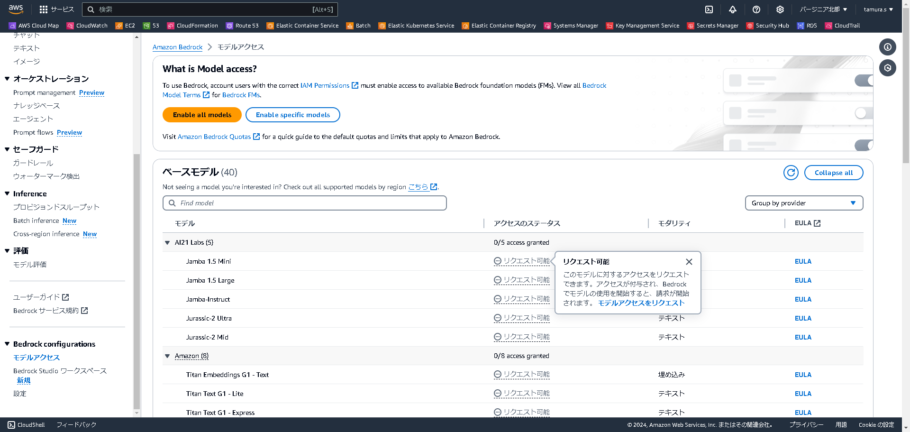Open EULA link for Titan Text G1 - Lite

[803, 394]
